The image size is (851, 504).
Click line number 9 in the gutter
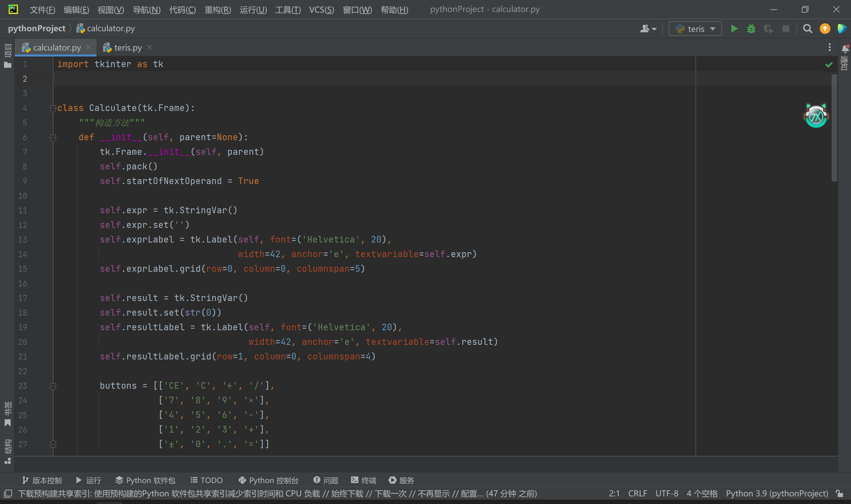point(25,181)
